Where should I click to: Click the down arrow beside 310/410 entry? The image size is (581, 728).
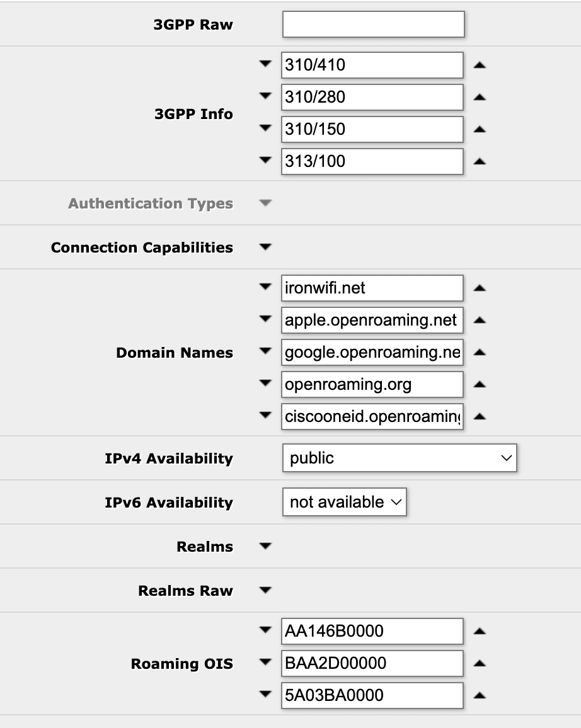pos(265,64)
